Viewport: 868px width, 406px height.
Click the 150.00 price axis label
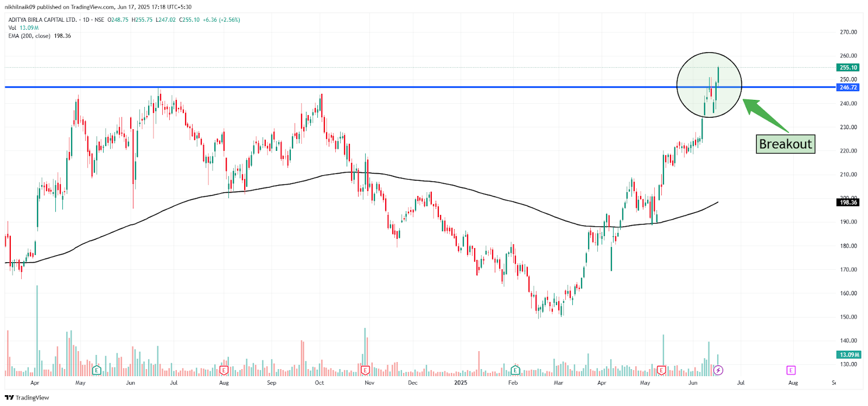click(x=848, y=317)
